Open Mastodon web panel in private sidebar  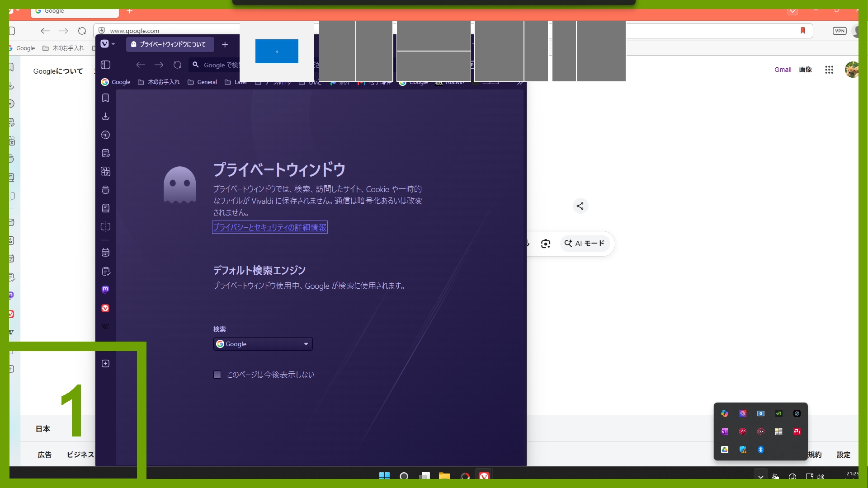105,289
